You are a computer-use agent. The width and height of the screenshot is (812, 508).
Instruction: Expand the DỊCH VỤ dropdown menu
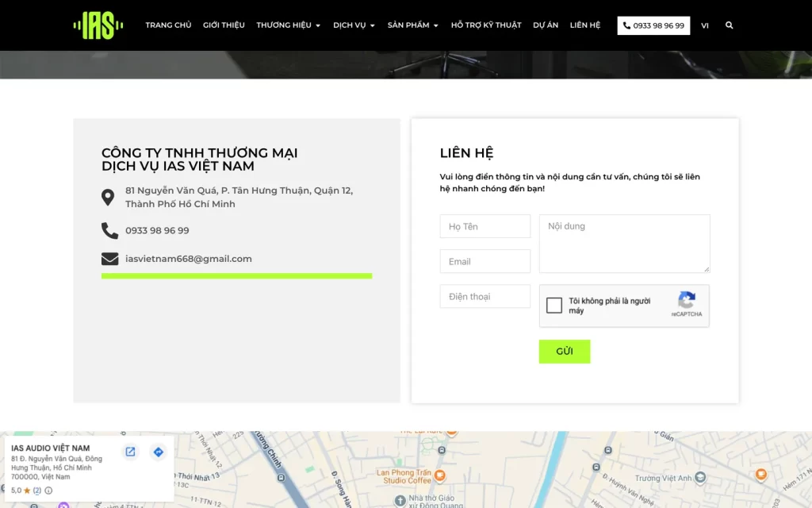(x=354, y=25)
